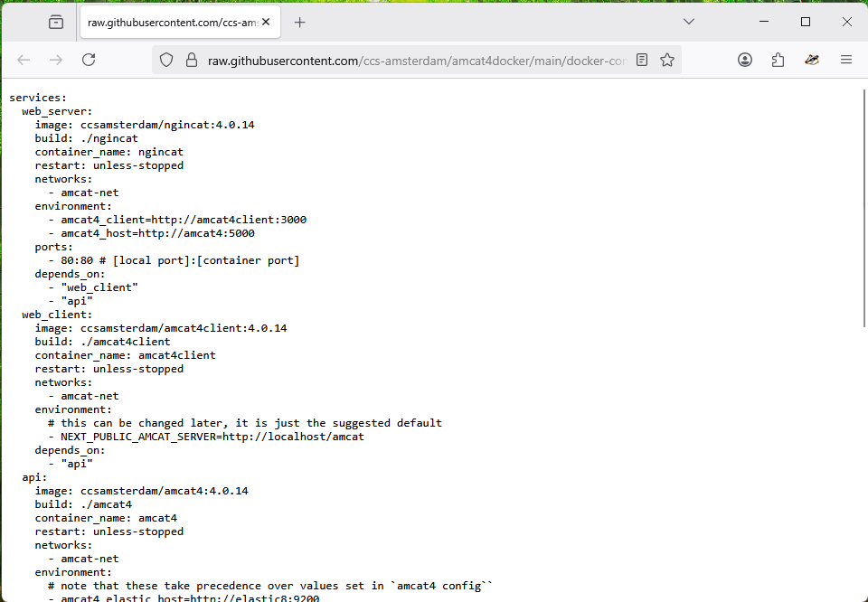Reload the current page
The height and width of the screenshot is (602, 868).
pos(89,60)
